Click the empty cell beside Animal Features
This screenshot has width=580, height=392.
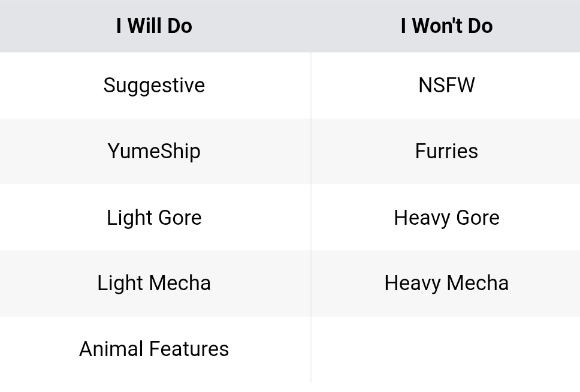tap(446, 349)
